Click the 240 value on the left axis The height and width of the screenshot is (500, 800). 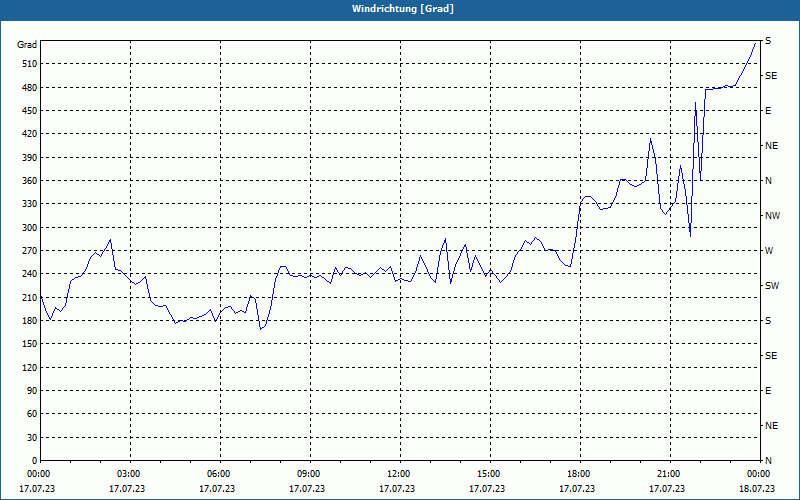tap(29, 274)
